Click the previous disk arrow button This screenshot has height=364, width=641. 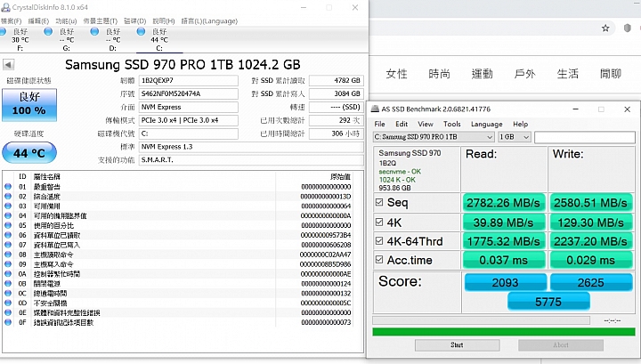point(9,65)
